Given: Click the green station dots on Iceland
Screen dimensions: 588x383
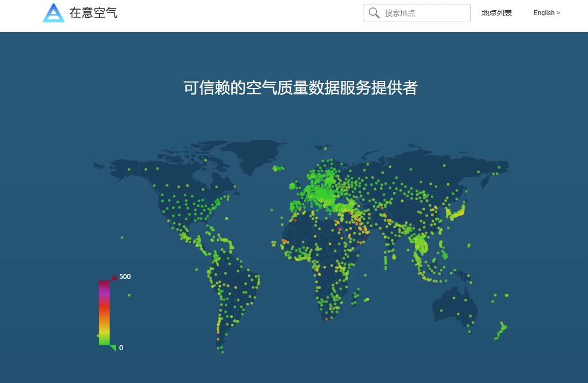Looking at the screenshot, I should click(278, 168).
